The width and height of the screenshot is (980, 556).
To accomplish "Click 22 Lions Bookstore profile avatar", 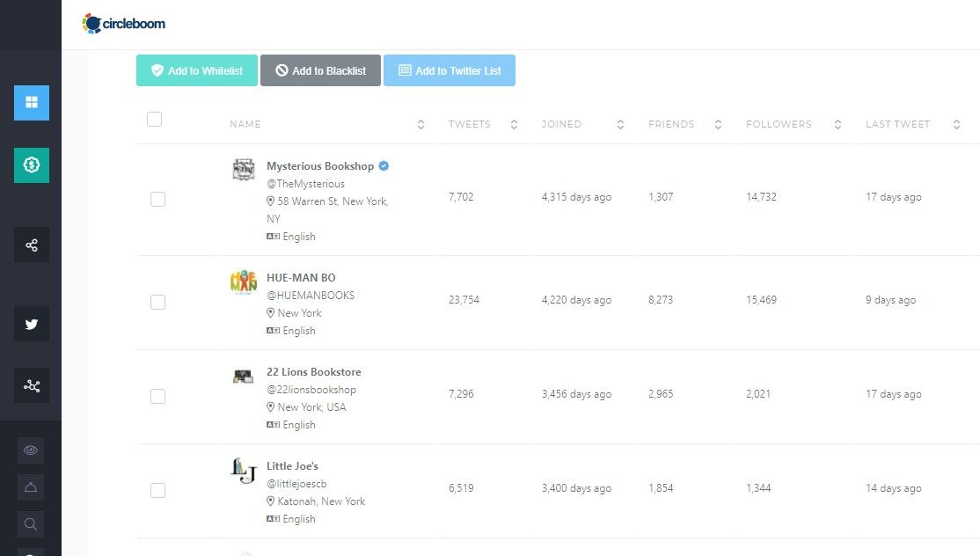I will (x=243, y=376).
